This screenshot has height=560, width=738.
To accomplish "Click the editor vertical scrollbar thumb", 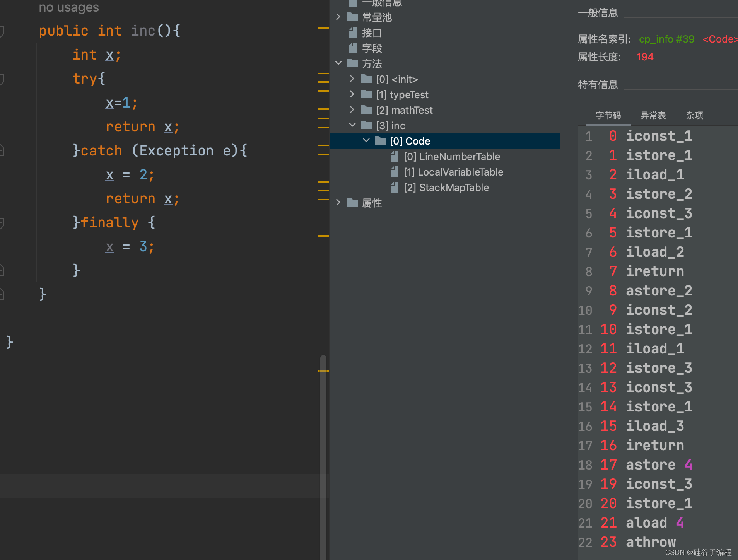I will click(x=323, y=457).
